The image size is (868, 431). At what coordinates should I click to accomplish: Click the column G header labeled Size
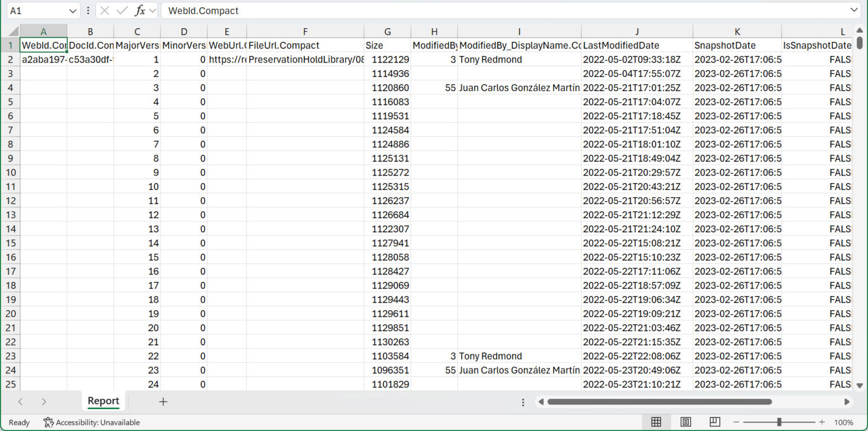coord(388,32)
